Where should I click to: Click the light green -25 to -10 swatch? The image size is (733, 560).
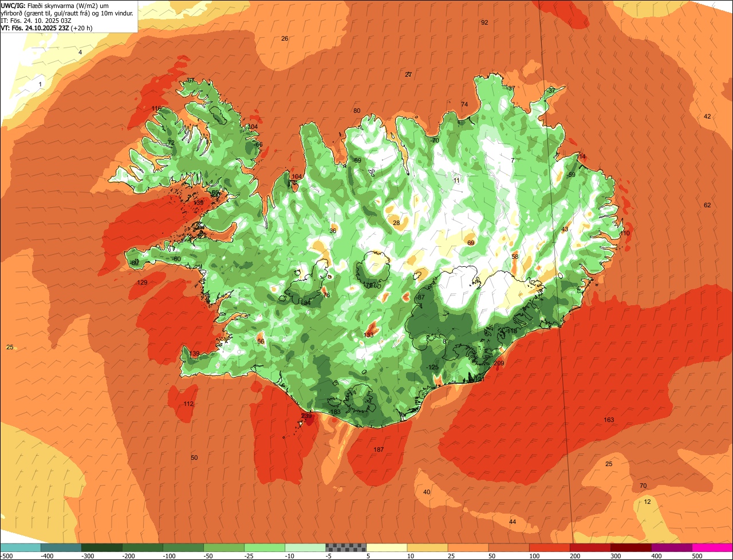click(265, 547)
